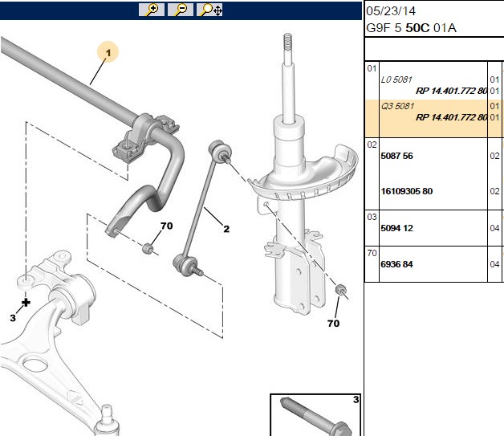Click row index 70 in parts table
504x436 pixels.
click(372, 253)
